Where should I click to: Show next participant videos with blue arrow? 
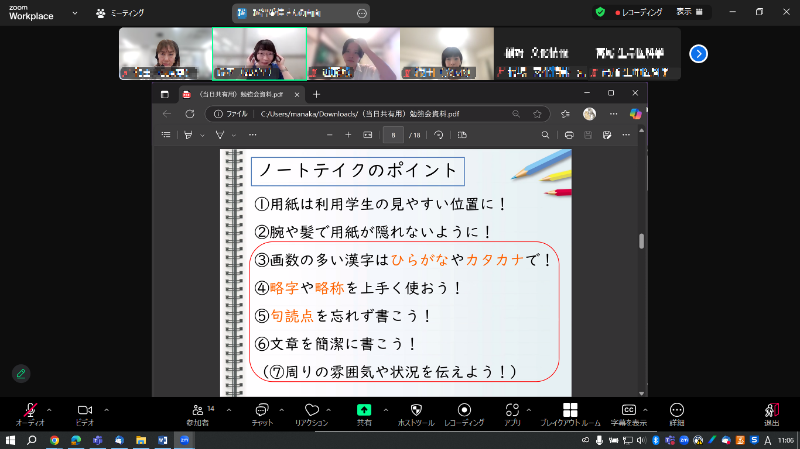tap(699, 54)
